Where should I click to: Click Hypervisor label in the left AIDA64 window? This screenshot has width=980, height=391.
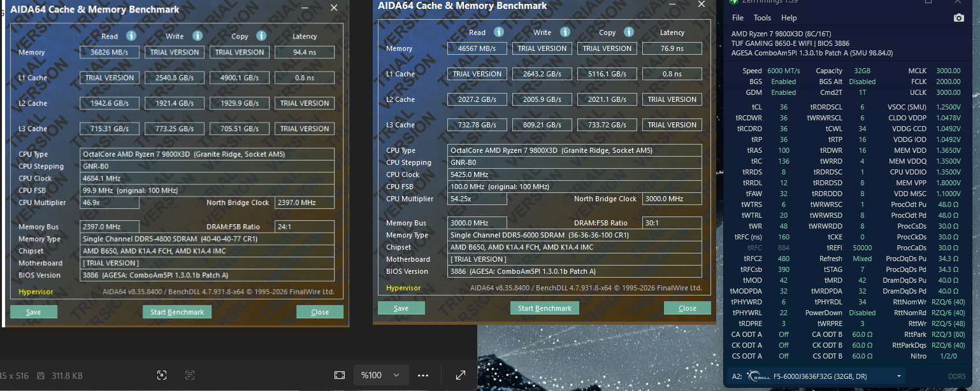[x=36, y=292]
